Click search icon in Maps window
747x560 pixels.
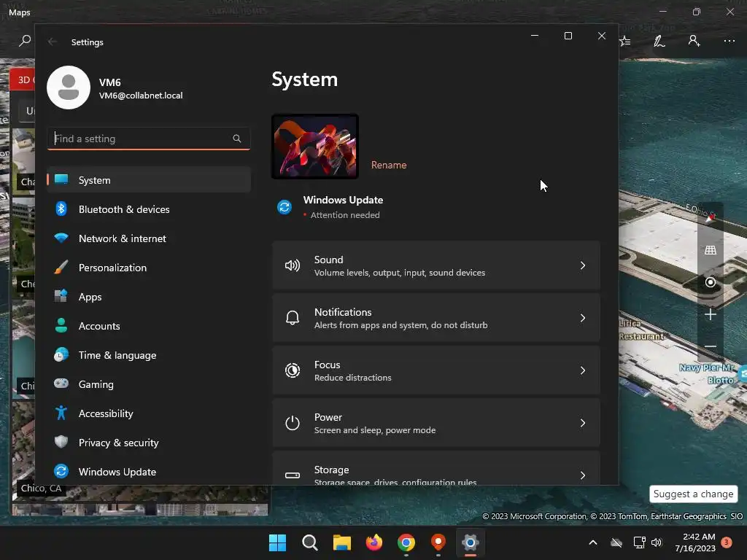(24, 41)
